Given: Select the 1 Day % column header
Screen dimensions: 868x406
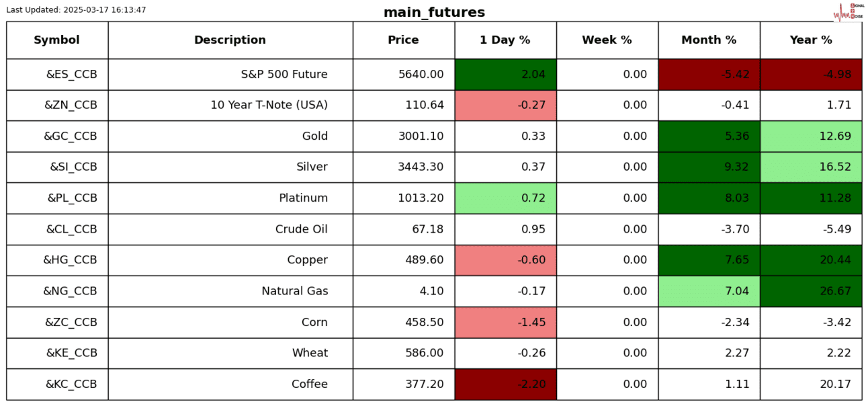Looking at the screenshot, I should click(x=505, y=40).
